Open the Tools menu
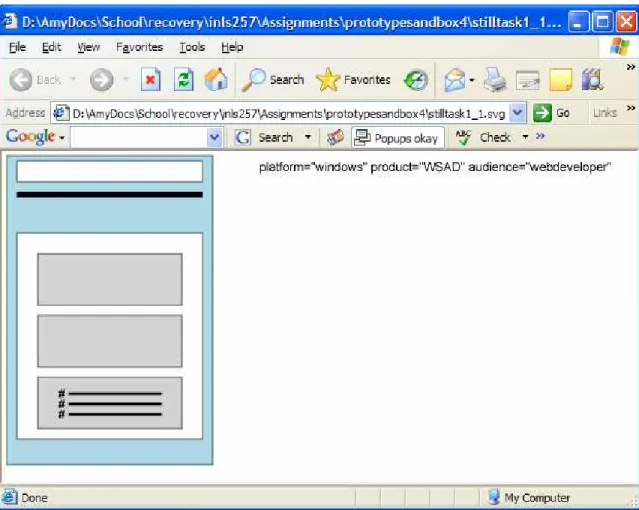The image size is (639, 510). pyautogui.click(x=192, y=47)
